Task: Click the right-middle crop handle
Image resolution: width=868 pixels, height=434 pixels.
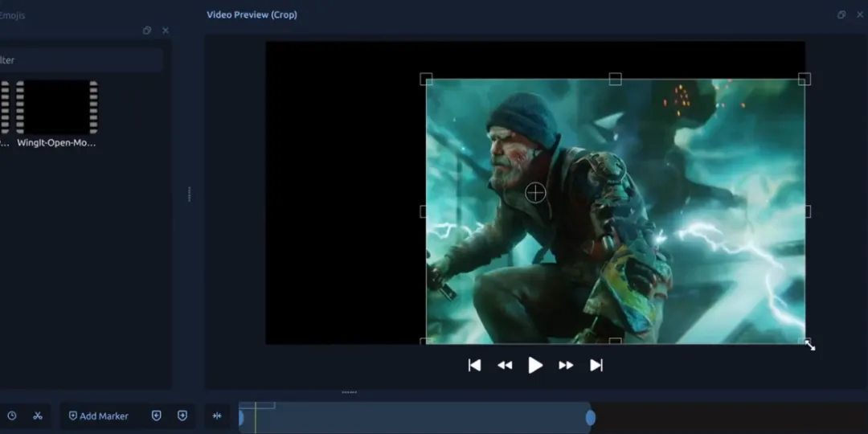Action: [807, 211]
